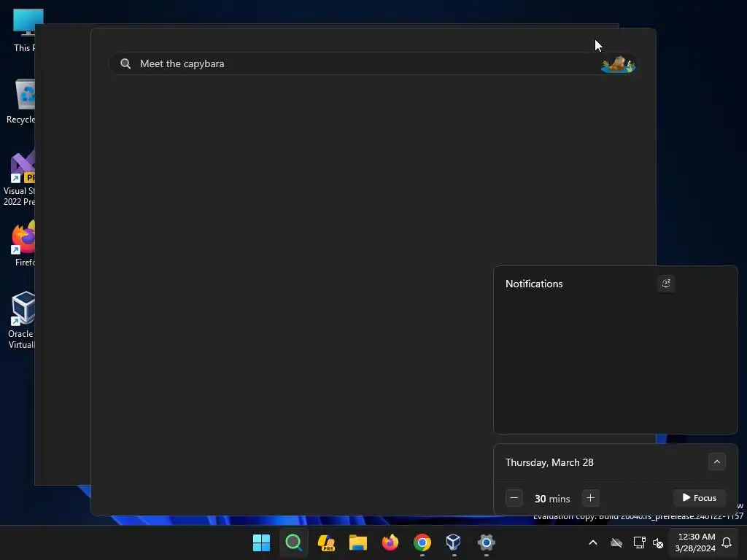Image resolution: width=747 pixels, height=560 pixels.
Task: Click the OneDrive cloud tray icon
Action: point(616,542)
